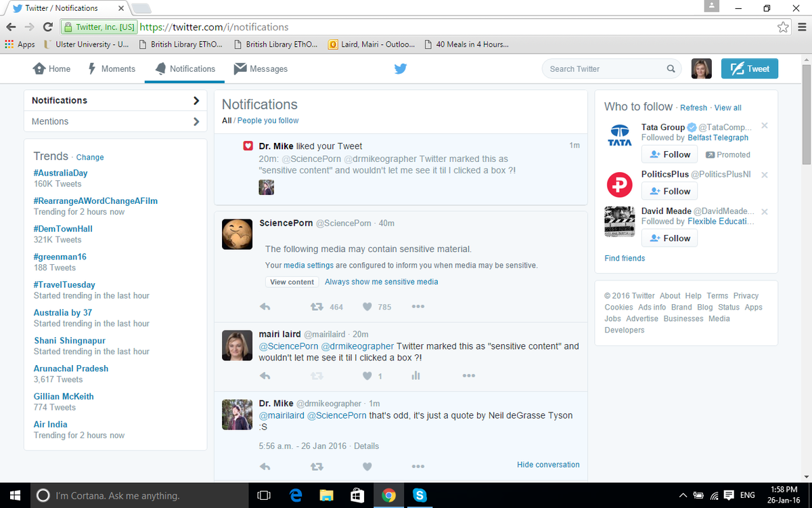Click View all in Who to follow
Viewport: 812px width, 508px height.
728,108
